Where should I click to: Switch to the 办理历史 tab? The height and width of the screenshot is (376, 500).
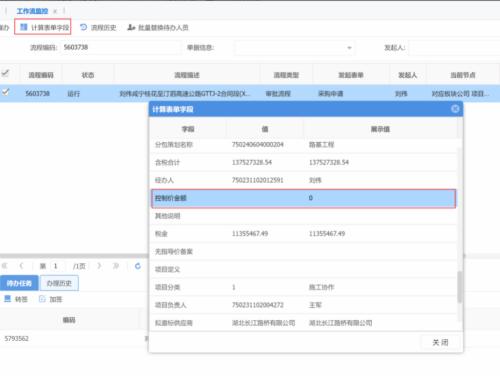click(59, 283)
